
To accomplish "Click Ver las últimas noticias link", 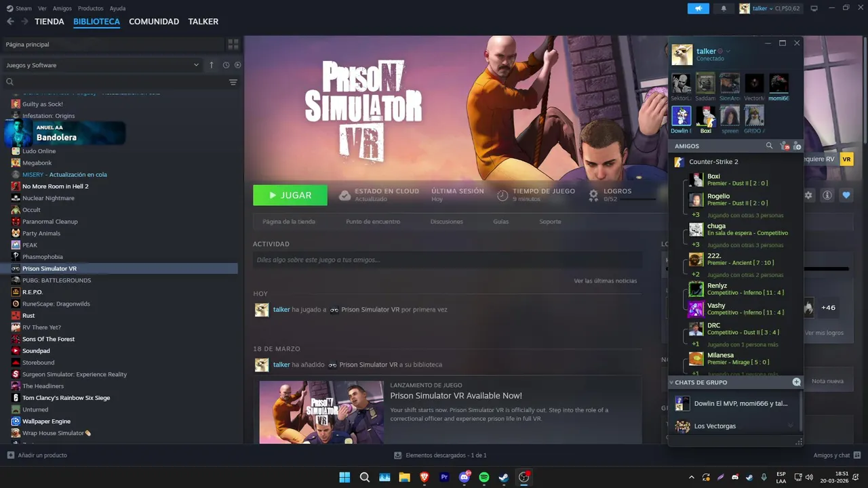I will click(x=606, y=281).
